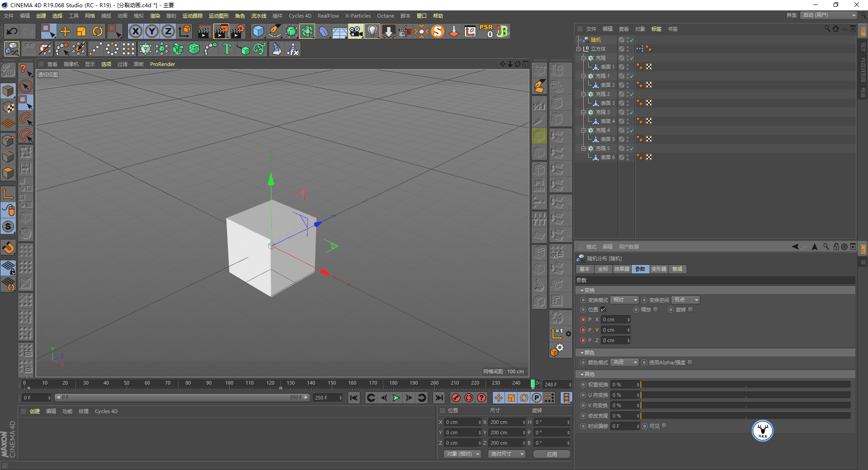
Task: Click the Undo arrow icon
Action: (x=12, y=31)
